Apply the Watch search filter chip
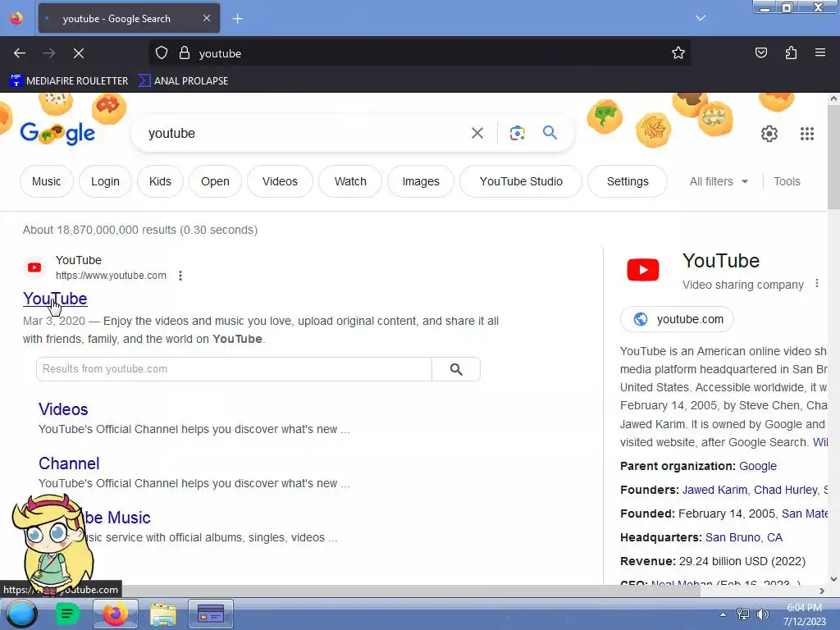The image size is (840, 630). pyautogui.click(x=350, y=181)
